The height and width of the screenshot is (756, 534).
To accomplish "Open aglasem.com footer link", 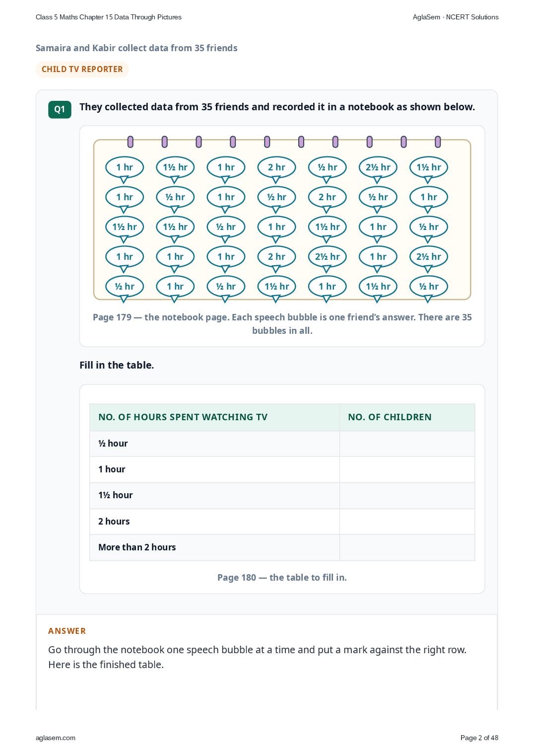I will [56, 738].
